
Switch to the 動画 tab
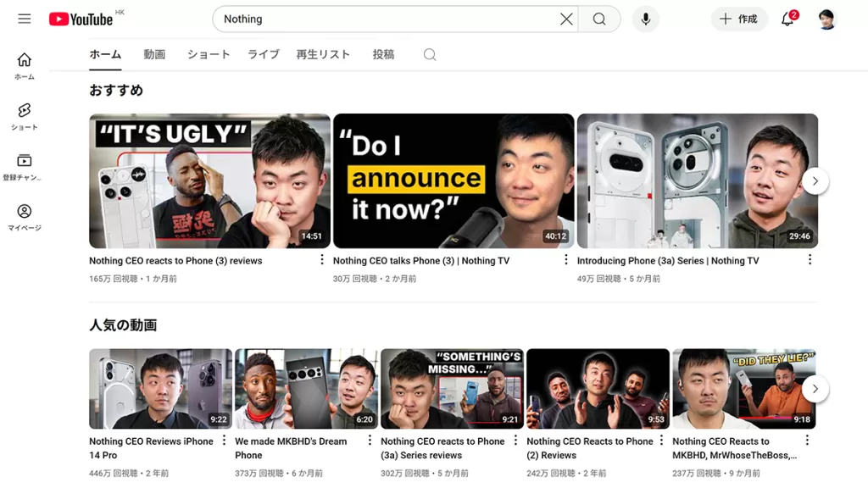[154, 54]
